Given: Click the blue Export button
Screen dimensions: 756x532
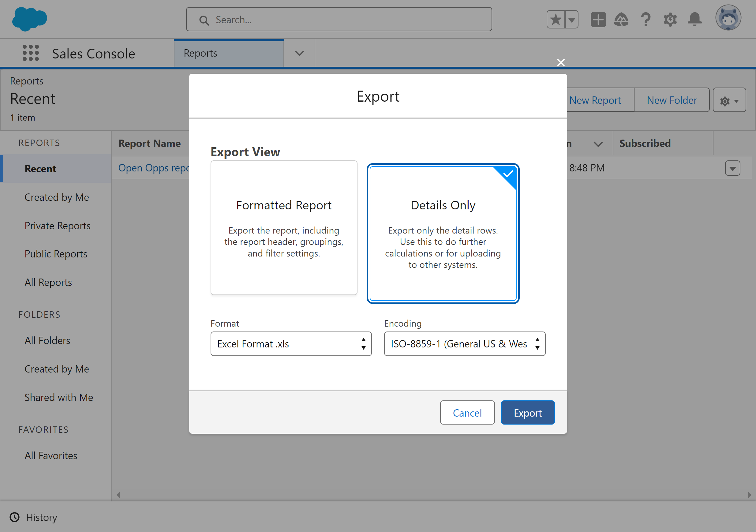Looking at the screenshot, I should [x=528, y=413].
